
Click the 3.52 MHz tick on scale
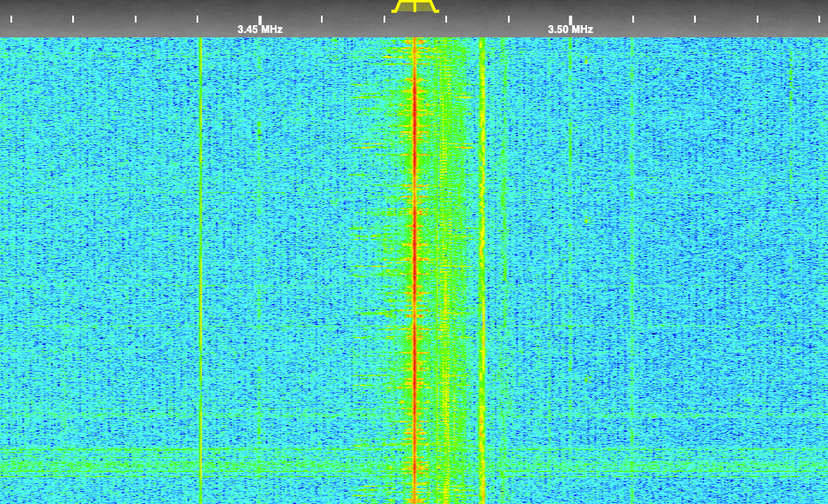tap(695, 18)
